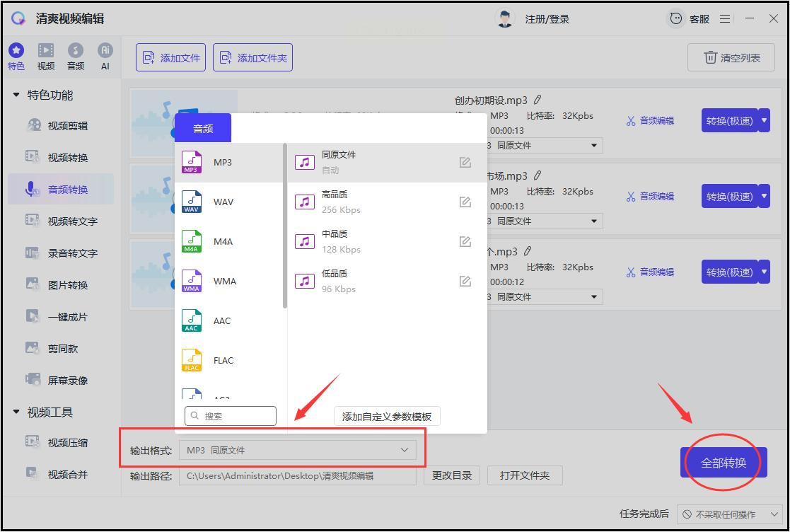Expand 转换(极速) arrow for 市场.mp3
Viewport: 790px width, 532px height.
(x=765, y=197)
